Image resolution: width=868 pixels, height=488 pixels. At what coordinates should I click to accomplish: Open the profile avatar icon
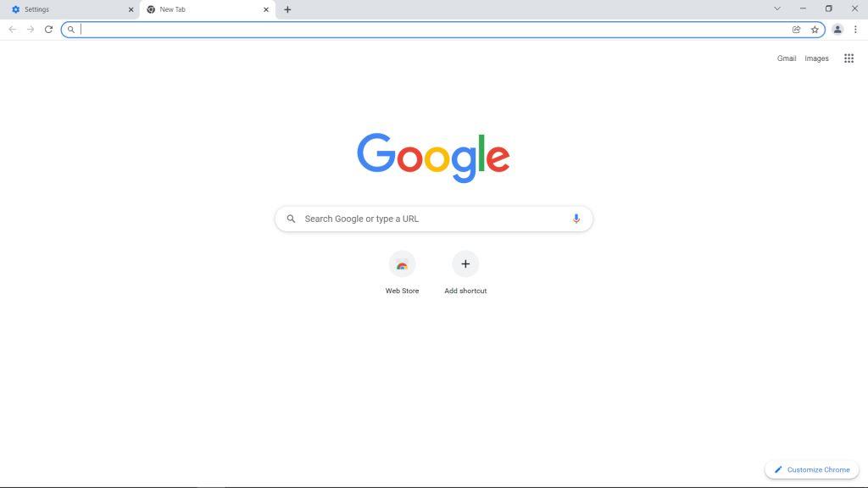click(837, 30)
